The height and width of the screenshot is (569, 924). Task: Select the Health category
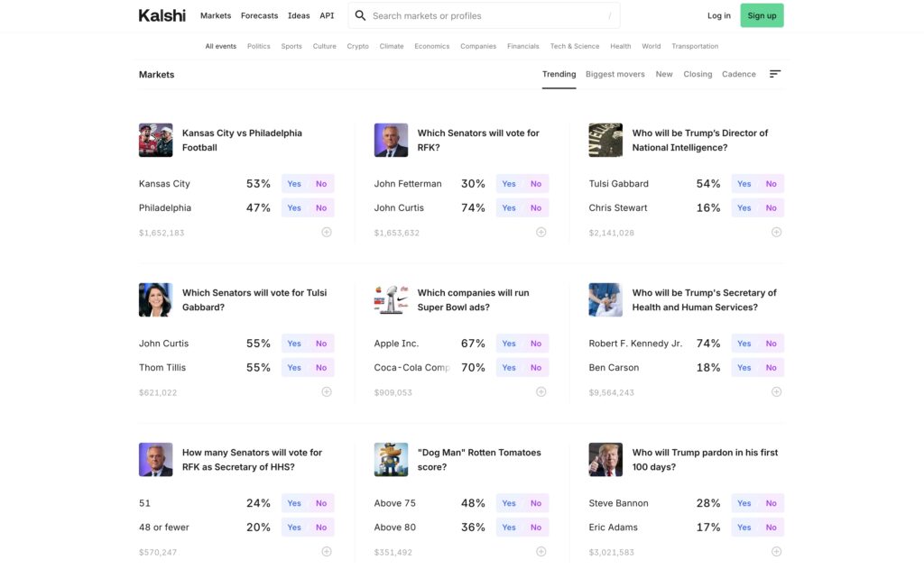pos(621,46)
